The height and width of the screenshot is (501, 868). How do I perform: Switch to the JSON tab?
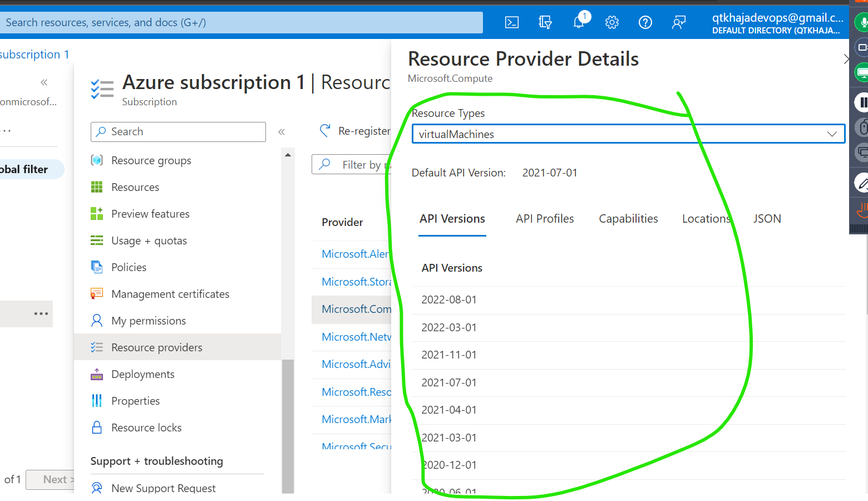pyautogui.click(x=767, y=219)
